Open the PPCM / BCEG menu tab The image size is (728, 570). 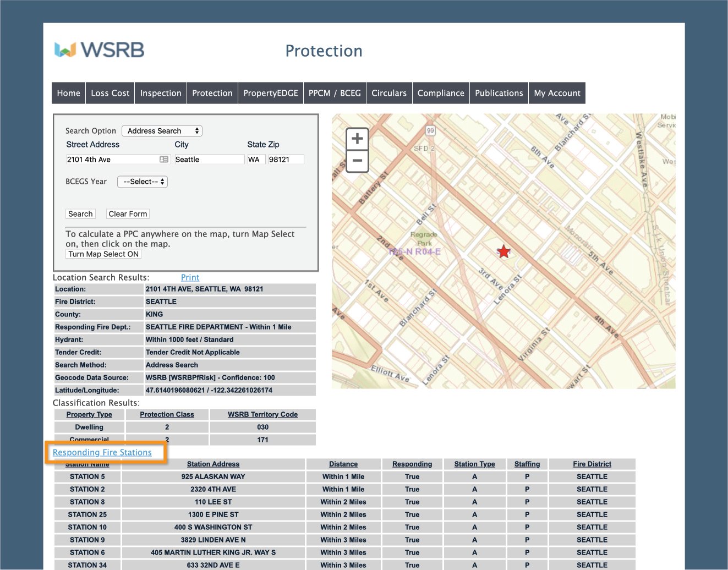point(335,93)
